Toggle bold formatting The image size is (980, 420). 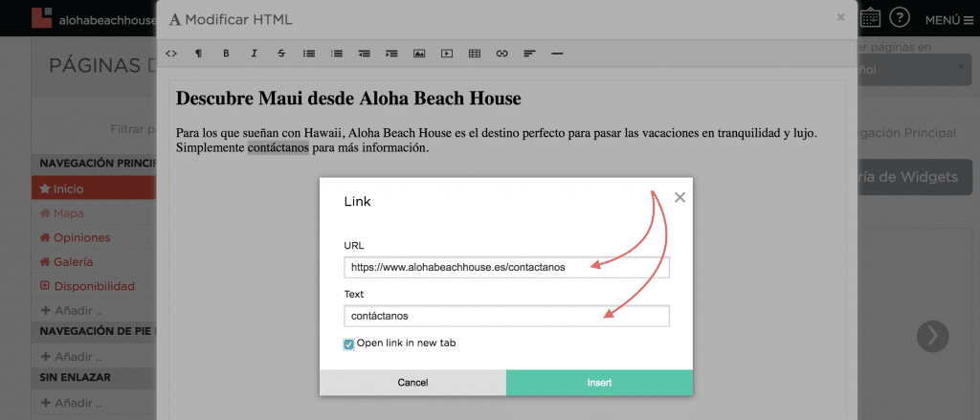(x=226, y=54)
